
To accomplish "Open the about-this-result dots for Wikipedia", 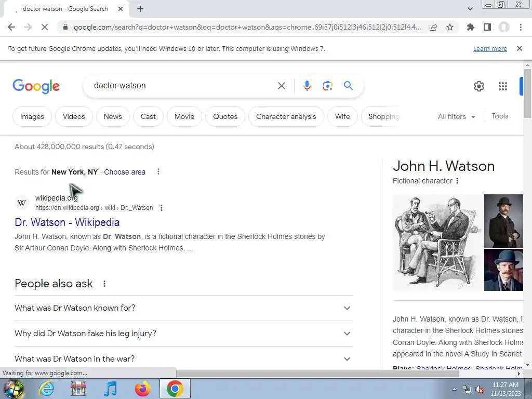I will pos(162,208).
